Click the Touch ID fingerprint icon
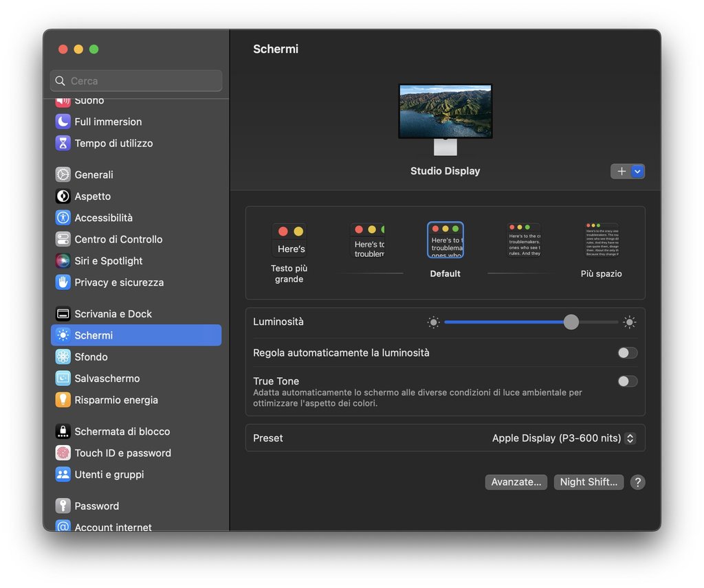 63,453
